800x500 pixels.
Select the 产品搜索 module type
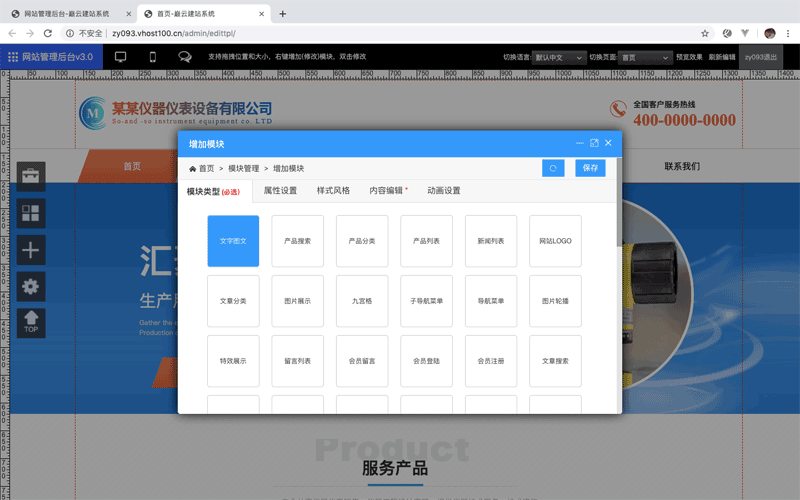[x=297, y=241]
